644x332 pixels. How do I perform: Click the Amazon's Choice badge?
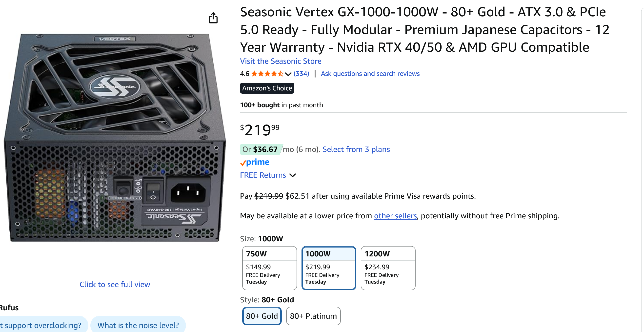tap(267, 88)
